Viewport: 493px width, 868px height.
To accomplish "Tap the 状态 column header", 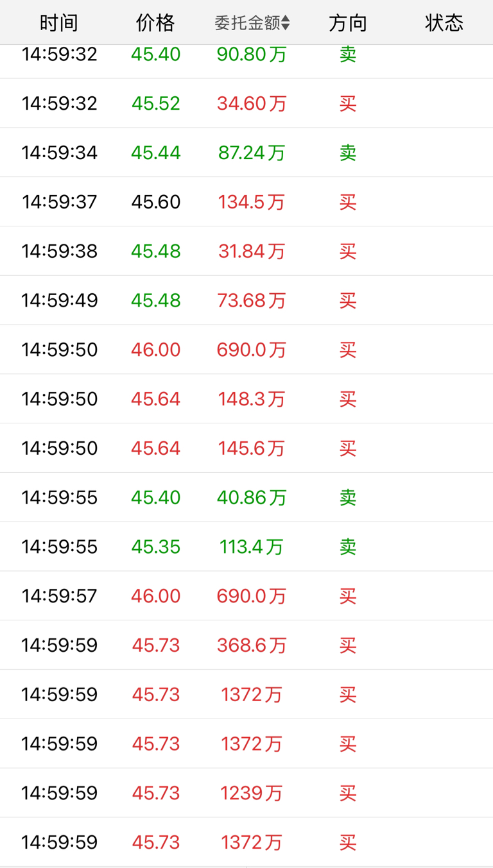I will click(x=444, y=23).
